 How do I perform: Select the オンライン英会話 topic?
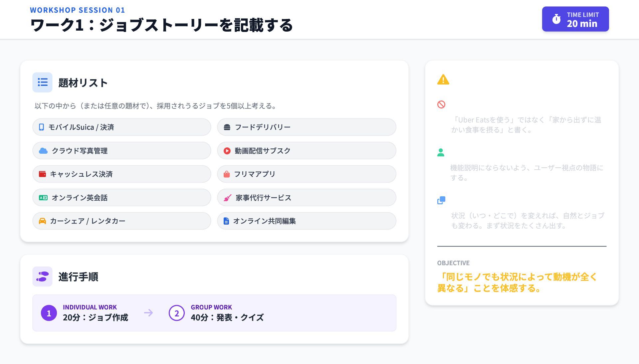coord(121,198)
